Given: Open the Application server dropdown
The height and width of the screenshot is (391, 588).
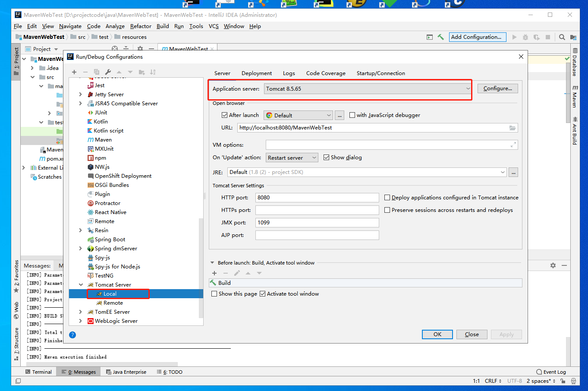Looking at the screenshot, I should coord(368,88).
